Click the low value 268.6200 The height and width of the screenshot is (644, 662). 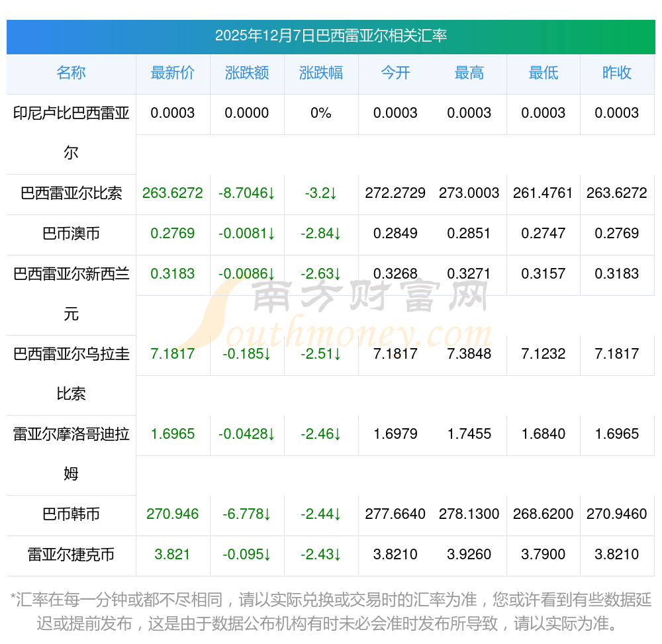tap(544, 514)
